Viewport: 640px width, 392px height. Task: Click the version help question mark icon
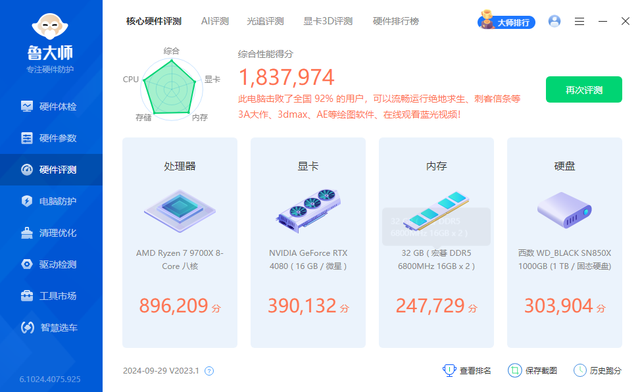tap(209, 371)
